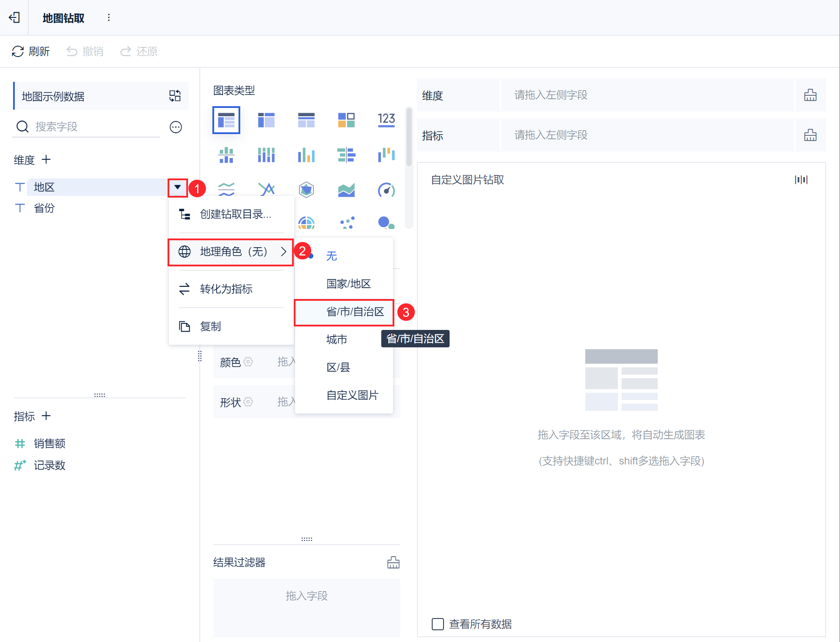Open the chart settings icon beside 自定义图片钻取
Viewport: 840px width, 642px height.
tap(801, 180)
